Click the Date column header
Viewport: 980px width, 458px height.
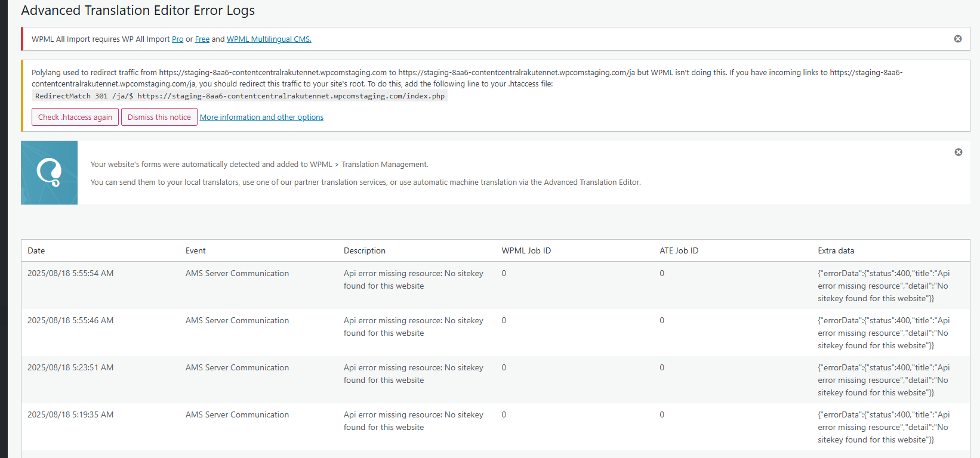click(36, 251)
